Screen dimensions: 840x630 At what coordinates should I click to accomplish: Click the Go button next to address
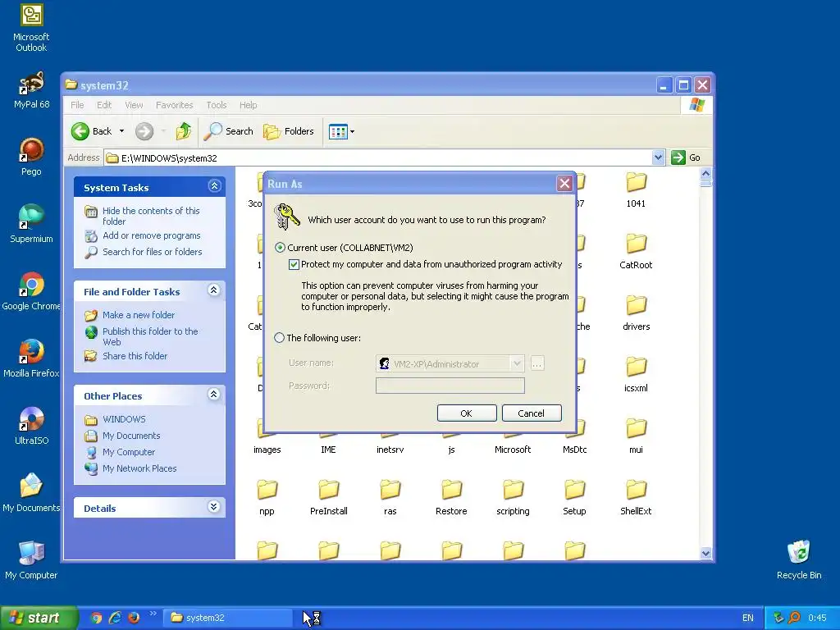click(686, 157)
